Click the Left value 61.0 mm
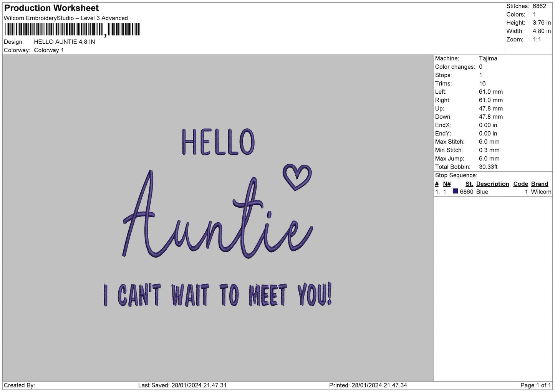The height and width of the screenshot is (392, 555). click(490, 92)
